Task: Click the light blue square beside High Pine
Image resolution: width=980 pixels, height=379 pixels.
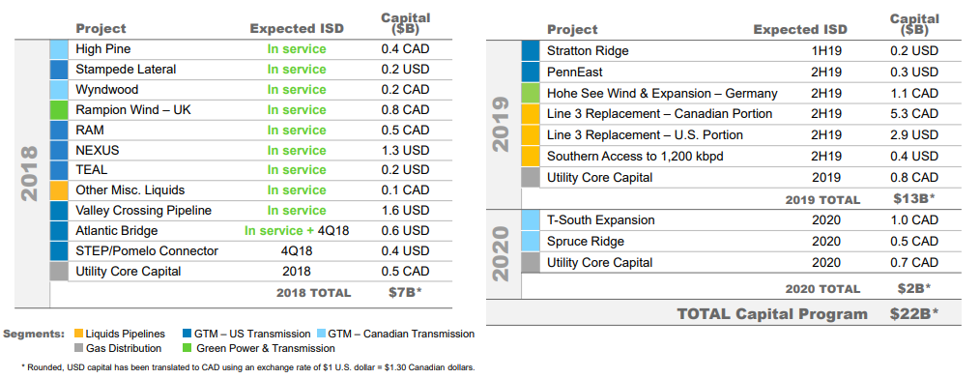Action: coord(59,49)
